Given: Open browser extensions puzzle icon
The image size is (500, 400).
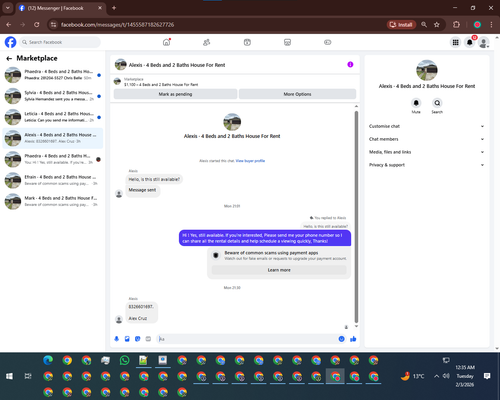Looking at the screenshot, I should click(456, 24).
